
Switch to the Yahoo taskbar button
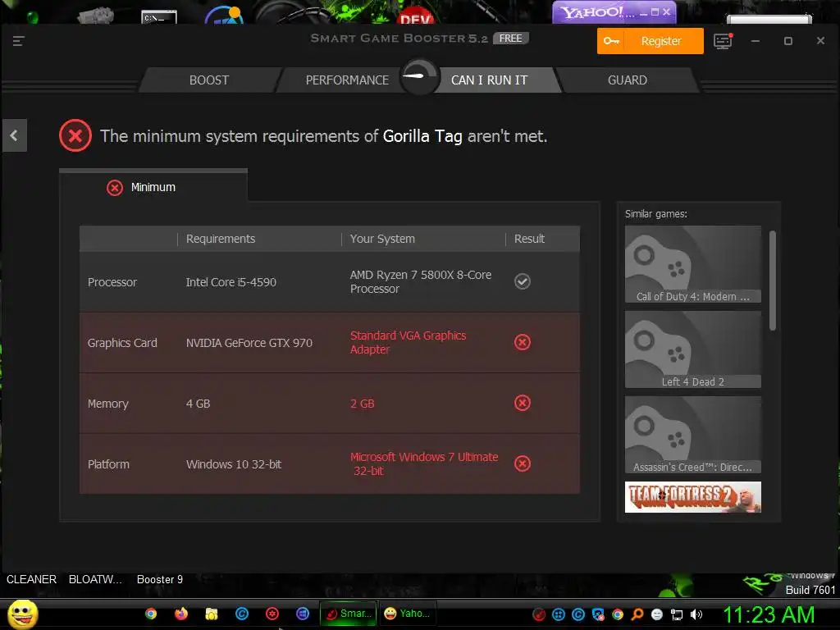pos(408,614)
